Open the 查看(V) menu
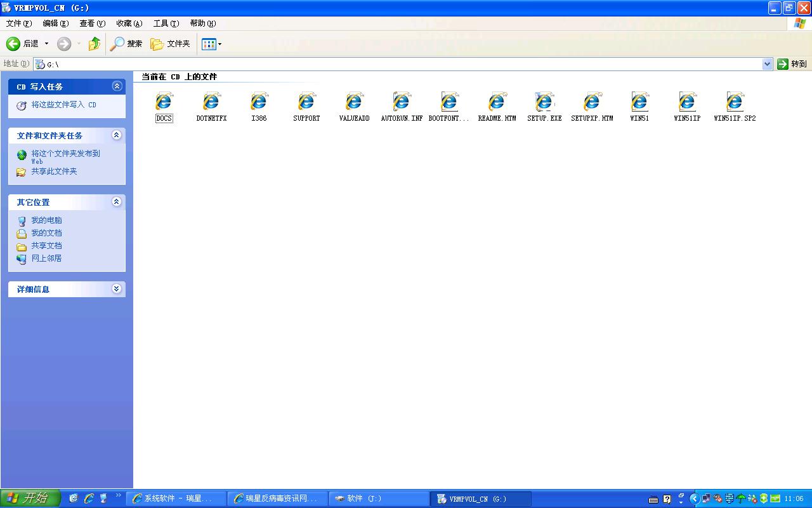 click(93, 23)
